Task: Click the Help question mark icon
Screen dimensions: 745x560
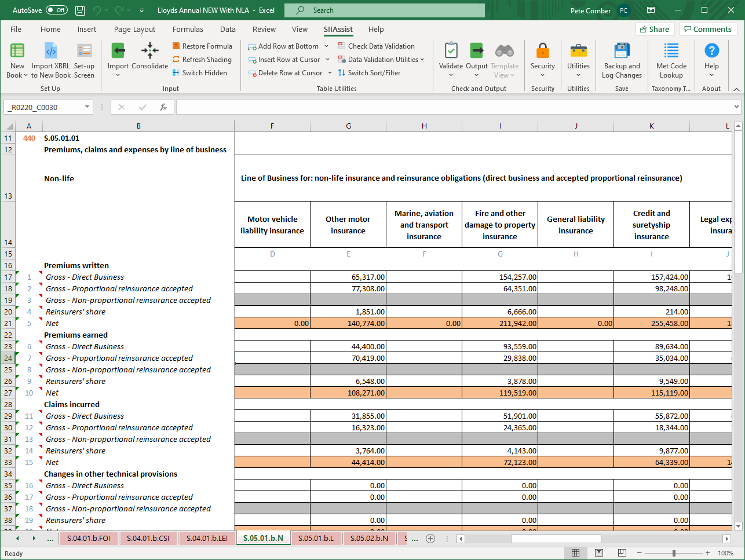Action: click(711, 51)
